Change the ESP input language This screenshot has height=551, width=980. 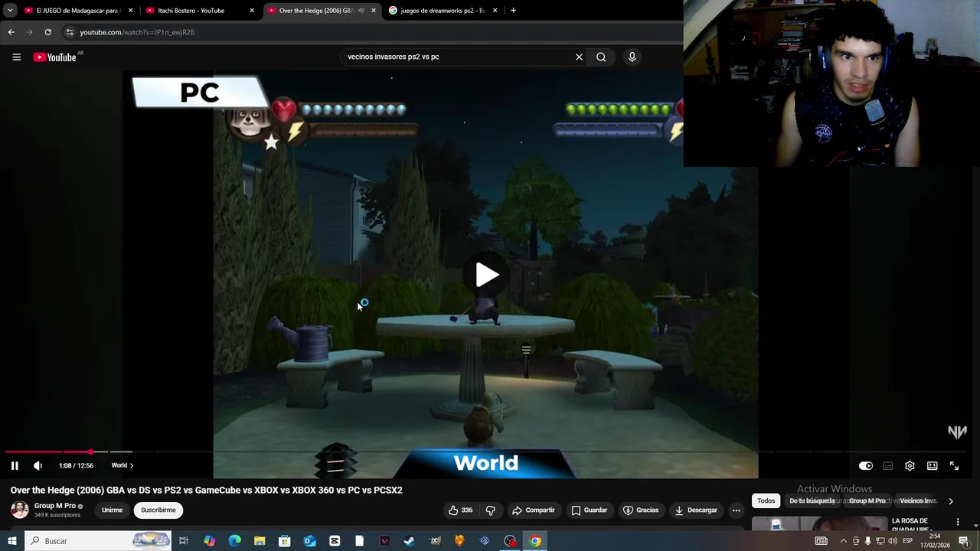[x=909, y=541]
